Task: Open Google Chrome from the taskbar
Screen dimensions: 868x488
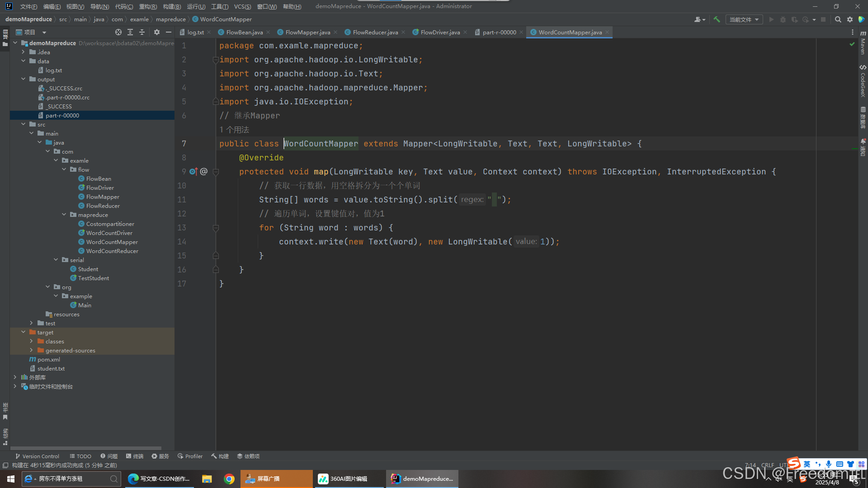Action: coord(229,479)
